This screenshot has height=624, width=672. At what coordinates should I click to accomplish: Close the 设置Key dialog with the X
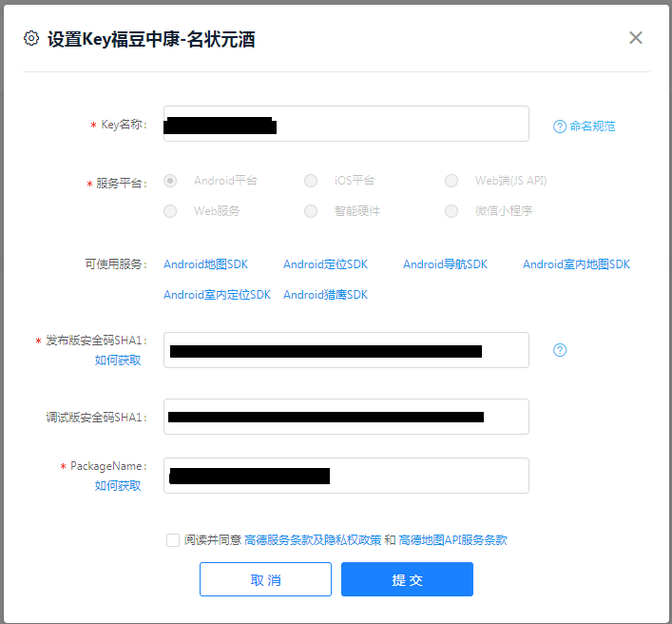(x=636, y=38)
